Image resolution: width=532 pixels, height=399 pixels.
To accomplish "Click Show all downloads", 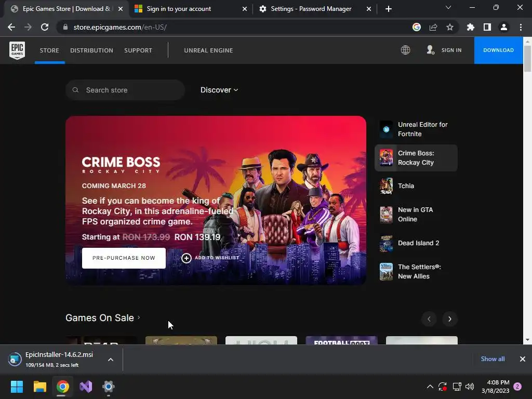I will (493, 359).
